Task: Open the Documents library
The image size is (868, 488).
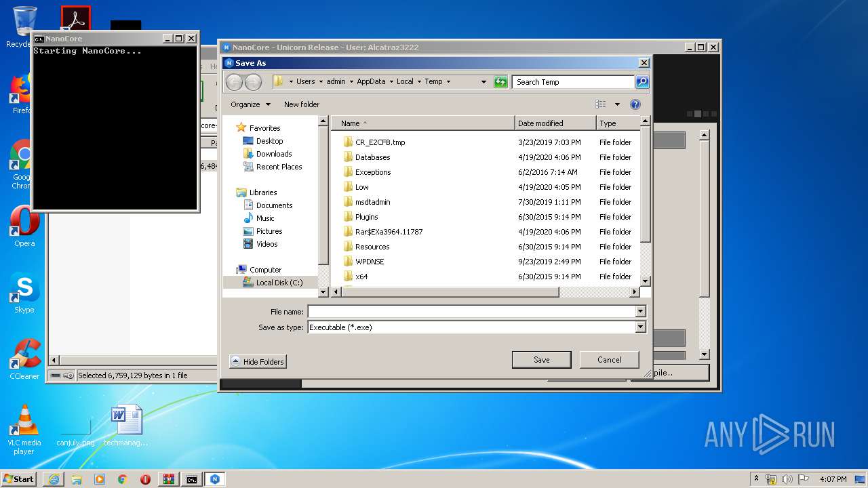Action: [x=268, y=205]
